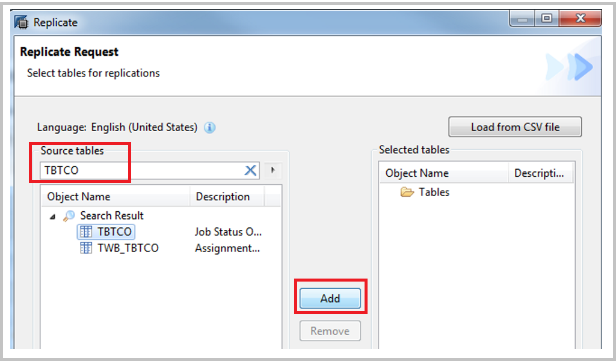Viewport: 616px width, 364px height.
Task: Open the dropdown arrow beside the search field
Action: click(273, 170)
